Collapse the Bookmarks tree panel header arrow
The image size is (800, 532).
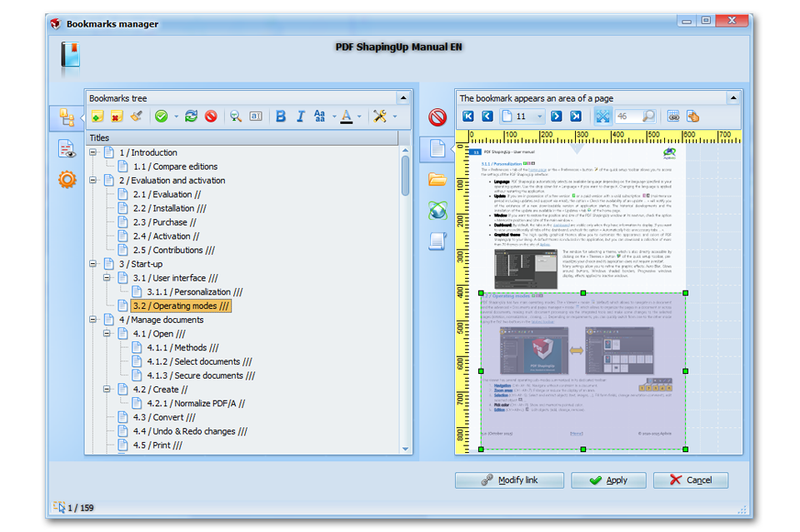403,98
